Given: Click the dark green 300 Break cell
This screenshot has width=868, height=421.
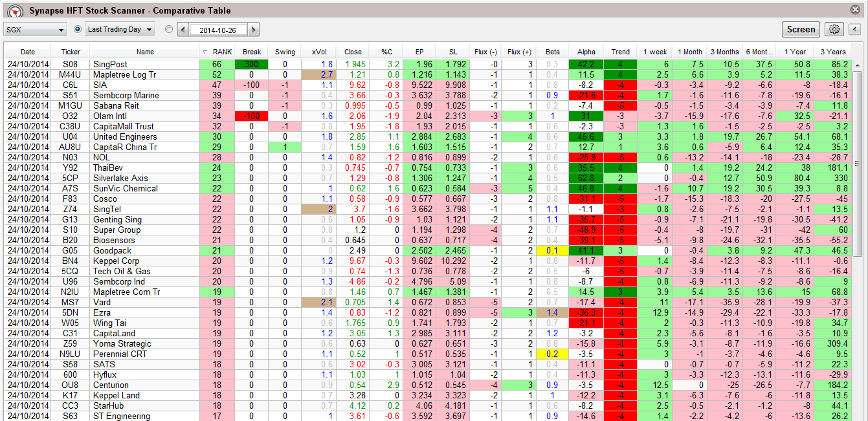Looking at the screenshot, I should (252, 65).
